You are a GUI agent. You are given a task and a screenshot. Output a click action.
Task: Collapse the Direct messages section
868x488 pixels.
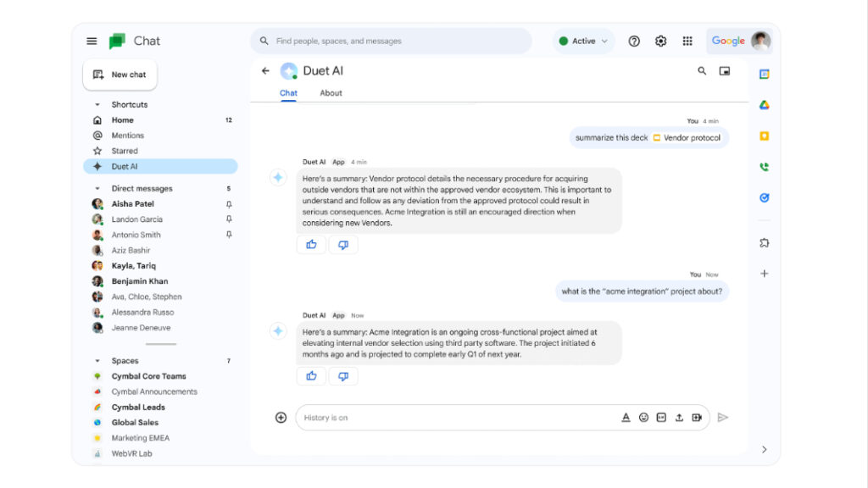(x=97, y=189)
